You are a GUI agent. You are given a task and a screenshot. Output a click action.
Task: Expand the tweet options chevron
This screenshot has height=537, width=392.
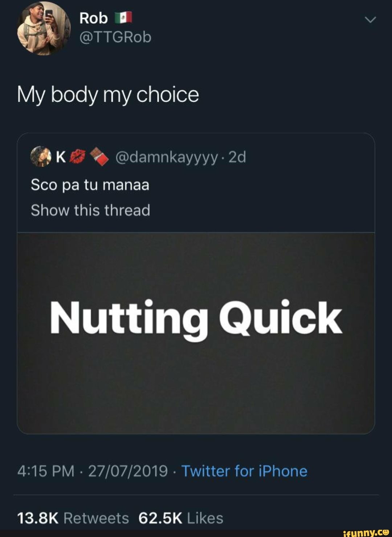[x=370, y=20]
